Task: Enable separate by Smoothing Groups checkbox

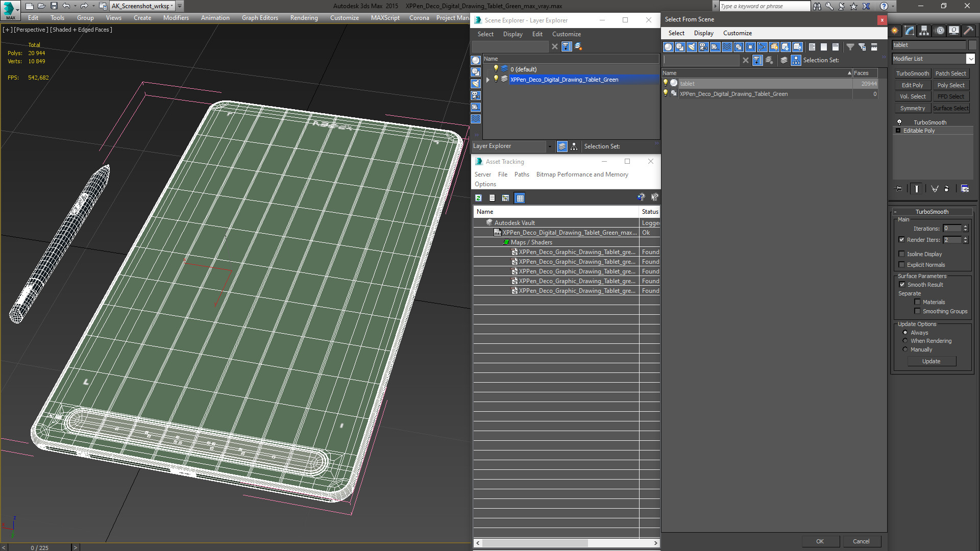Action: pyautogui.click(x=917, y=311)
